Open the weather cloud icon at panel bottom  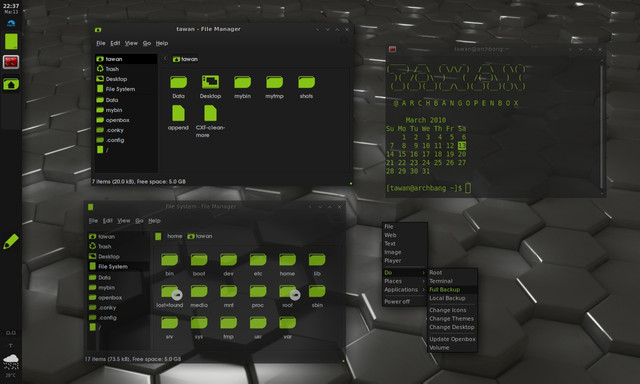click(x=11, y=362)
